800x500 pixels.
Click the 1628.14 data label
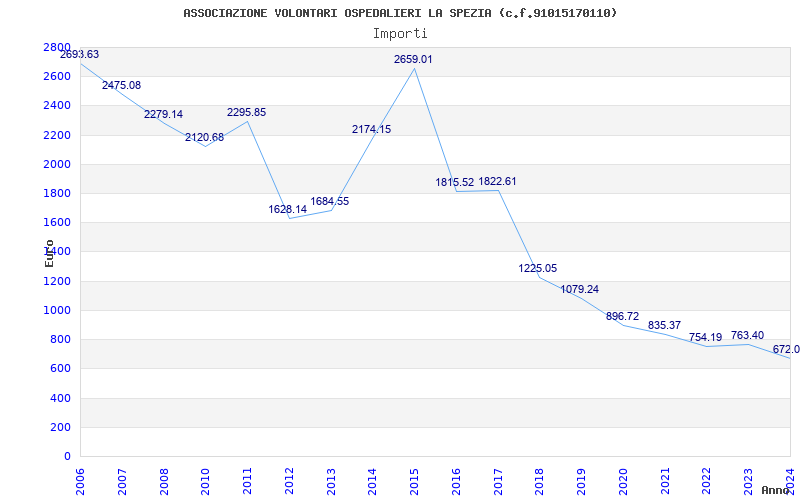pyautogui.click(x=288, y=210)
